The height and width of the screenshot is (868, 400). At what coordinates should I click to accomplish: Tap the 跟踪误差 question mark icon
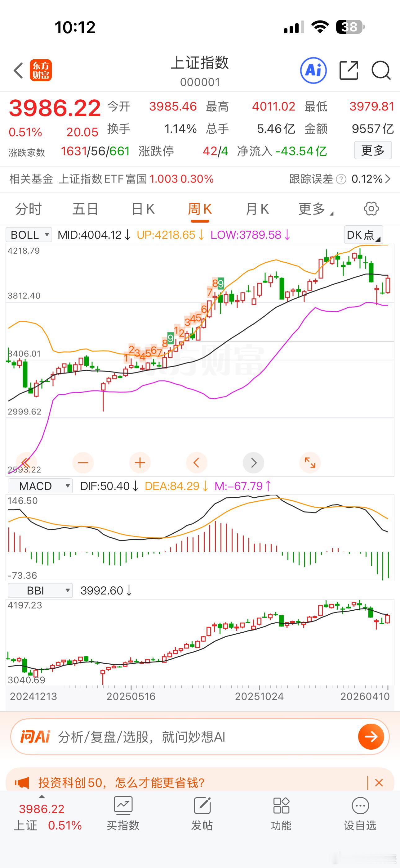click(x=341, y=179)
